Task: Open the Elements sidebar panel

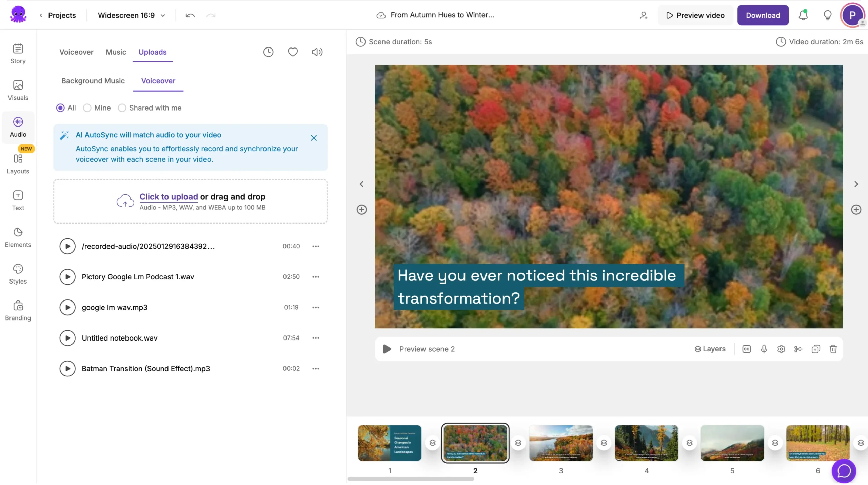Action: [18, 237]
